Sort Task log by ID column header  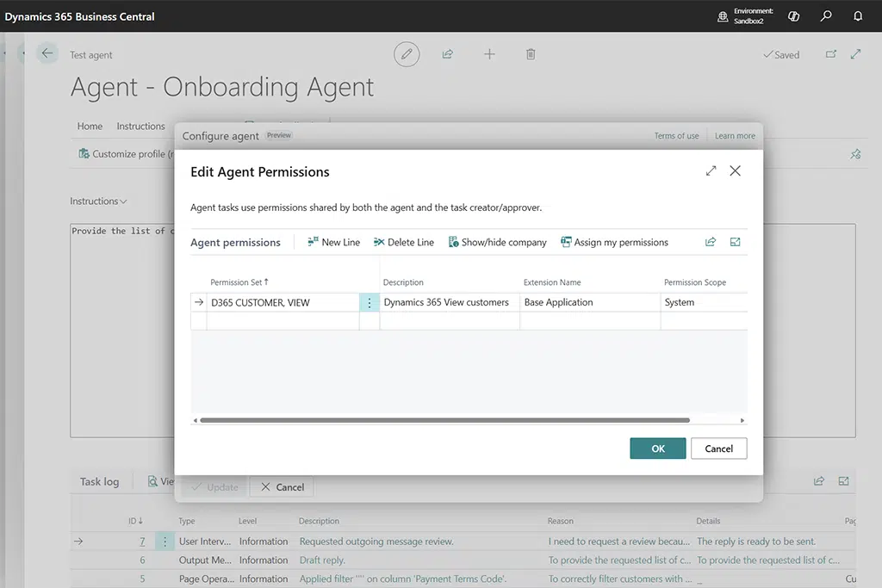pos(135,521)
